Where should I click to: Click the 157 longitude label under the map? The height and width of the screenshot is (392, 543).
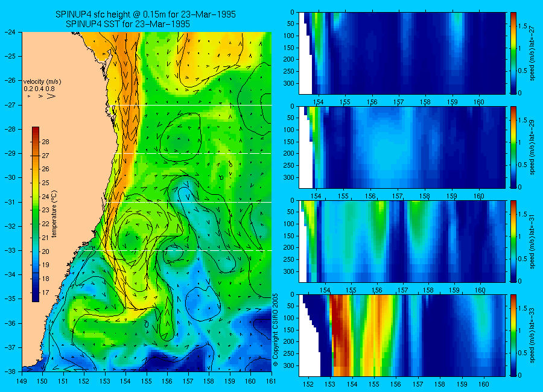pos(188,381)
